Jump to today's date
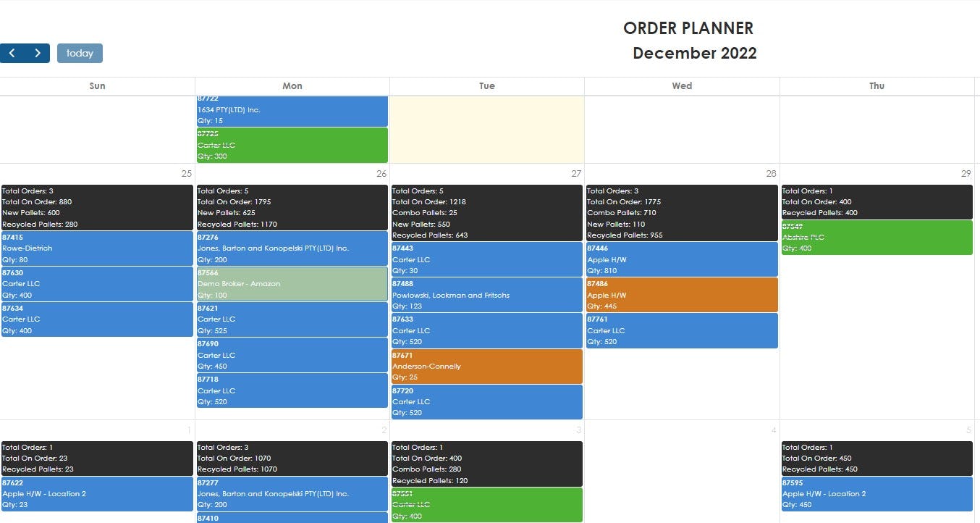Image resolution: width=980 pixels, height=523 pixels. 80,53
